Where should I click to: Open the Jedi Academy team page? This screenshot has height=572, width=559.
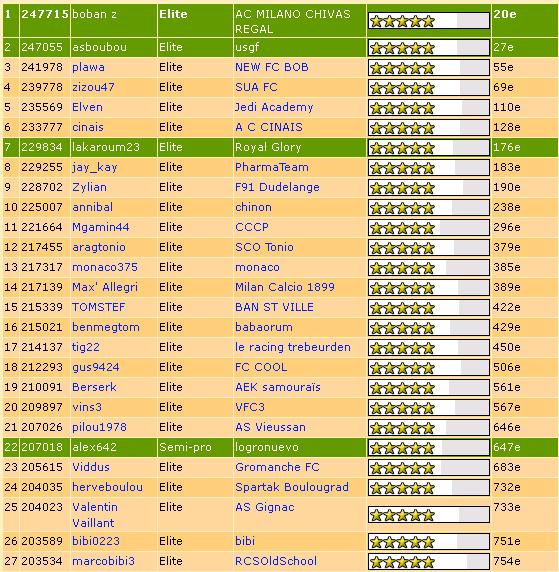tap(274, 107)
